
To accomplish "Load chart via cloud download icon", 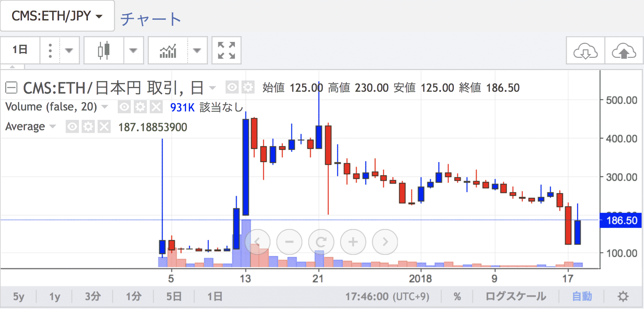I will (586, 51).
